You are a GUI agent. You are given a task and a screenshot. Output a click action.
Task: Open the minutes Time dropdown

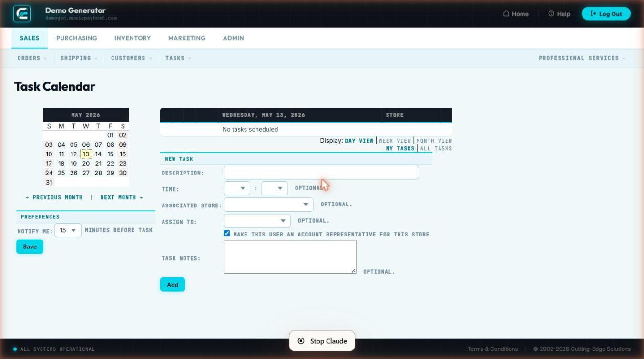(275, 188)
